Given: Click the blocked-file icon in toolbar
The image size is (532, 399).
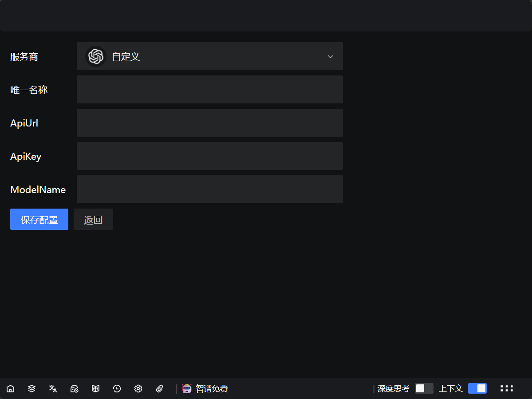Looking at the screenshot, I should [x=75, y=389].
